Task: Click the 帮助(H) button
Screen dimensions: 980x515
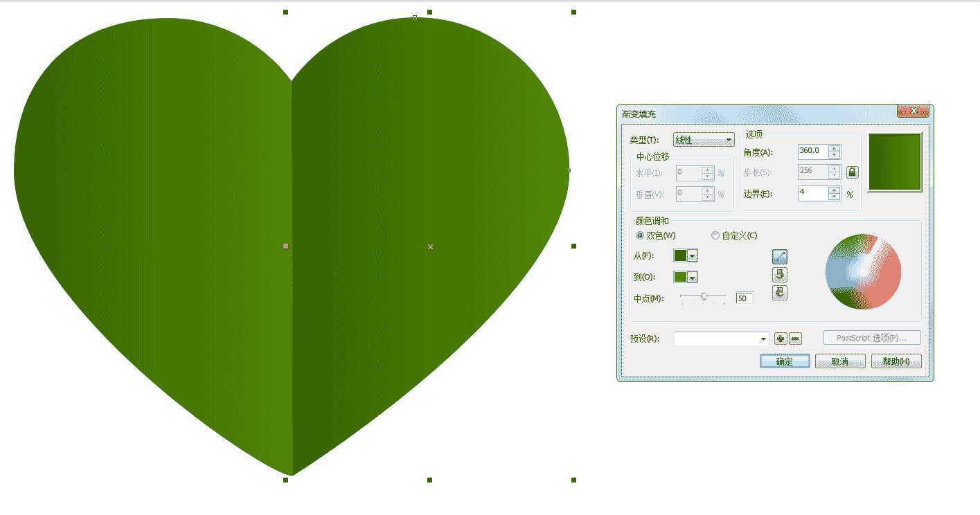Action: [x=896, y=361]
